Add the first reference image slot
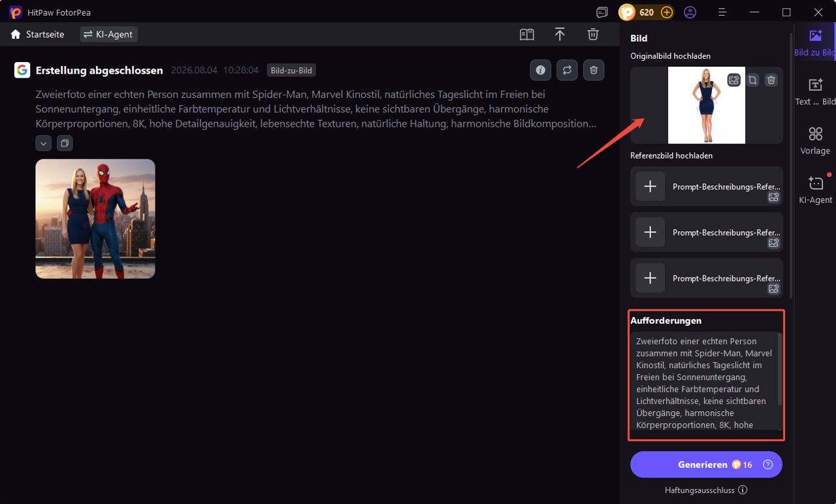 [x=651, y=187]
